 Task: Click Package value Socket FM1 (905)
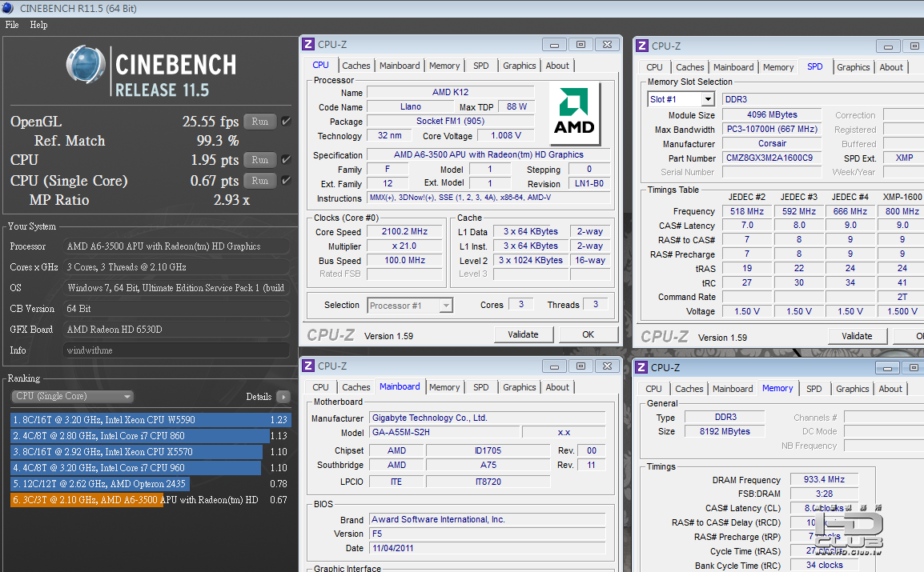[x=450, y=122]
